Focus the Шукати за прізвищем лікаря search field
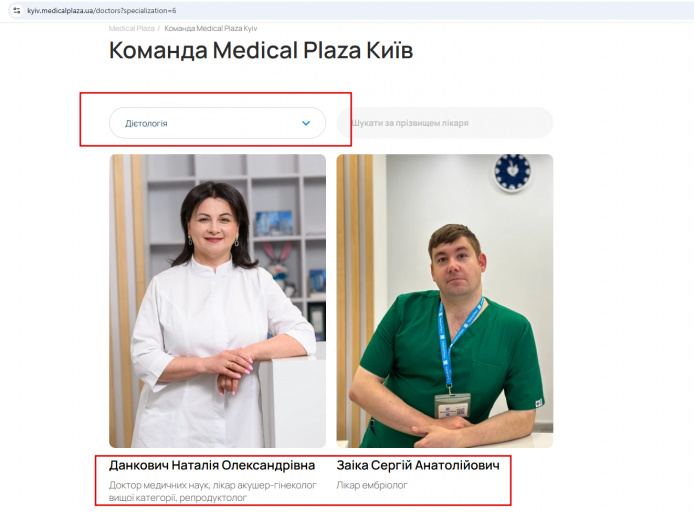Image resolution: width=694 pixels, height=512 pixels. [445, 123]
